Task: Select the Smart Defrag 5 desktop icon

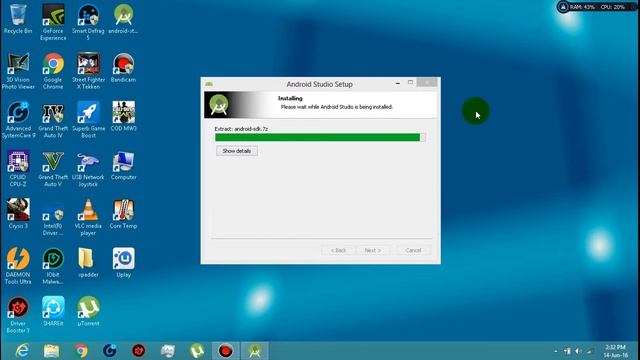Action: 88,22
